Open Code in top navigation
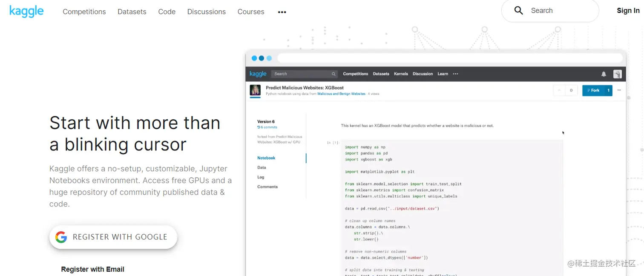Image resolution: width=644 pixels, height=276 pixels. point(167,12)
